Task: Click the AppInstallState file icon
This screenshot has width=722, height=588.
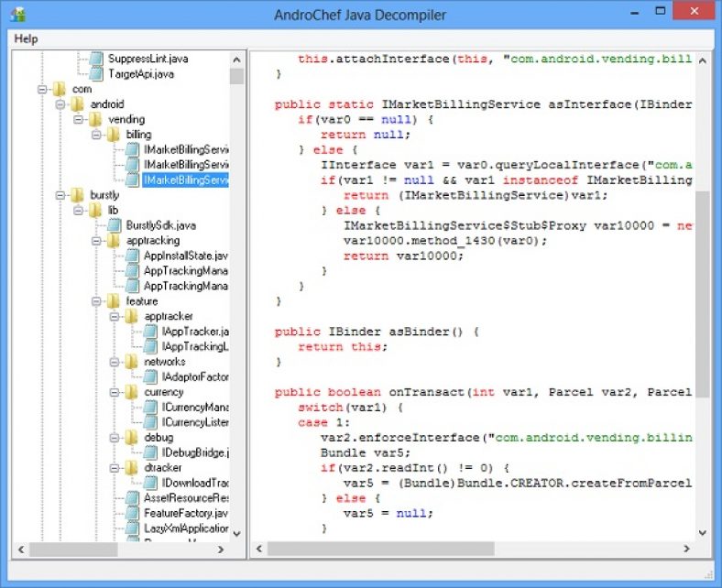Action: tap(132, 256)
